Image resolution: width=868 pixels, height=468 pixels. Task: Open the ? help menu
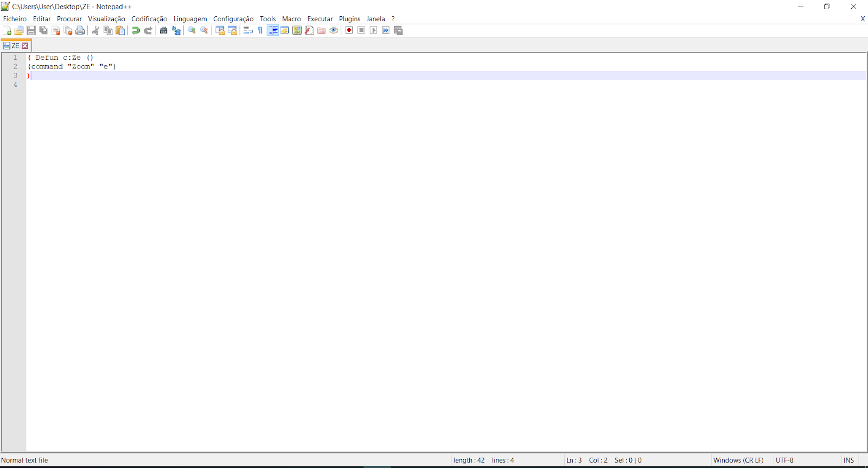(x=393, y=19)
